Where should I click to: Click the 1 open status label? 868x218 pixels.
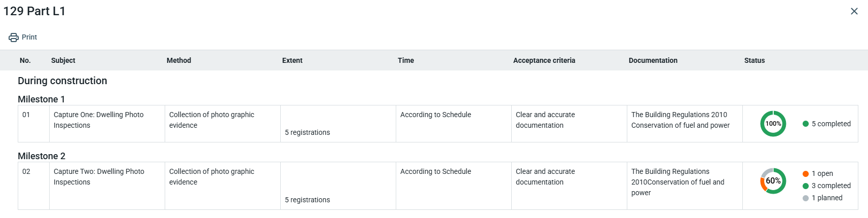[822, 174]
